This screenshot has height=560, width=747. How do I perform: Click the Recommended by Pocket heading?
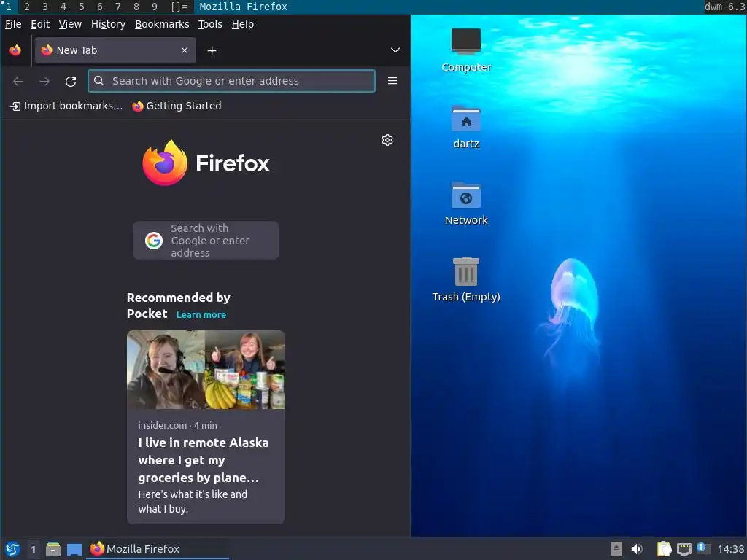click(178, 306)
